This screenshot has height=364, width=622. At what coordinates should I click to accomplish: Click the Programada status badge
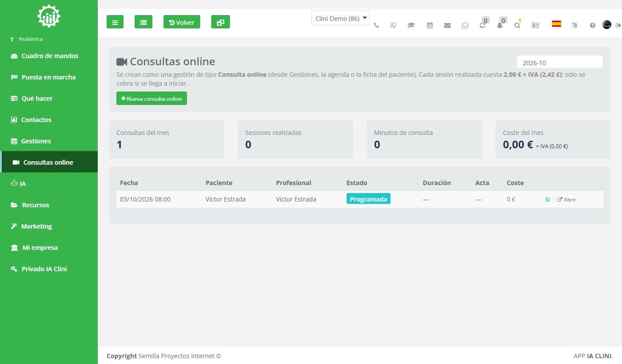368,199
